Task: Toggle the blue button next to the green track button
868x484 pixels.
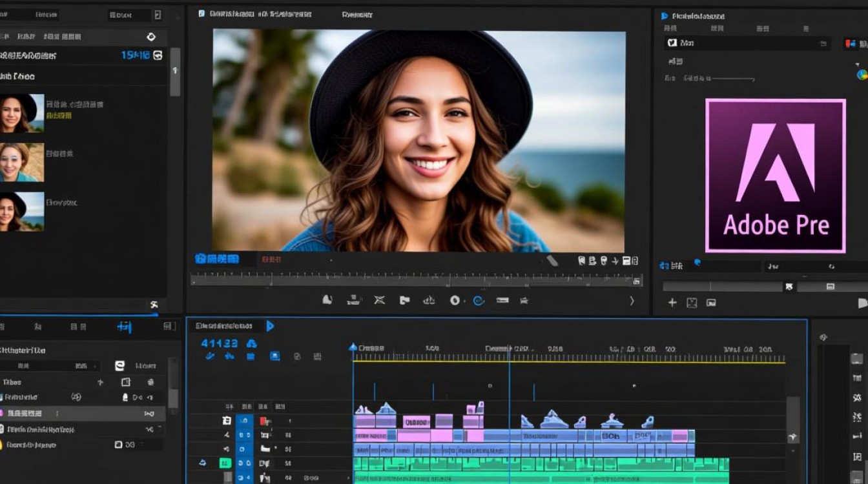Action: (244, 463)
